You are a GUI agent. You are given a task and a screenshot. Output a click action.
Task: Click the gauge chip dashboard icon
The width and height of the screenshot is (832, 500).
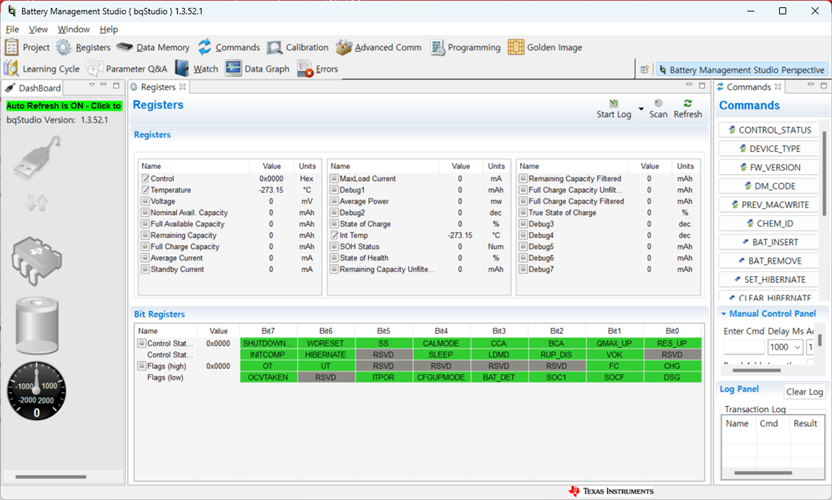pyautogui.click(x=37, y=263)
